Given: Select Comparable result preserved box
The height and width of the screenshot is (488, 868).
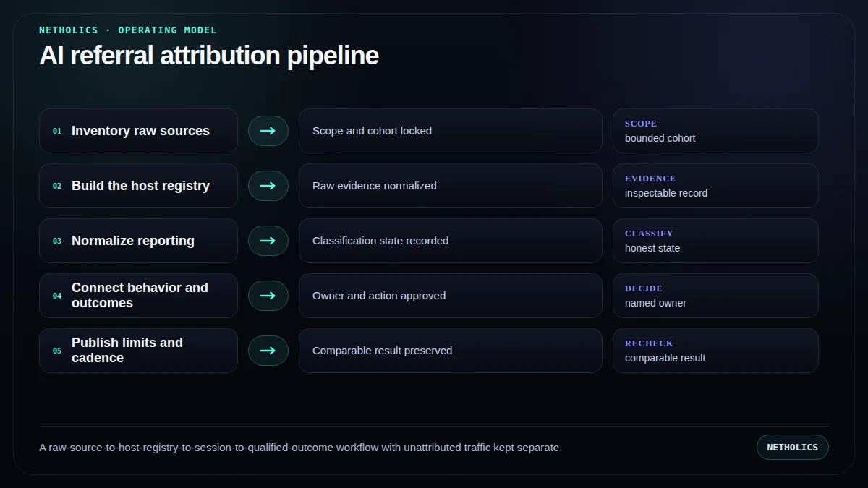Looking at the screenshot, I should click(451, 351).
